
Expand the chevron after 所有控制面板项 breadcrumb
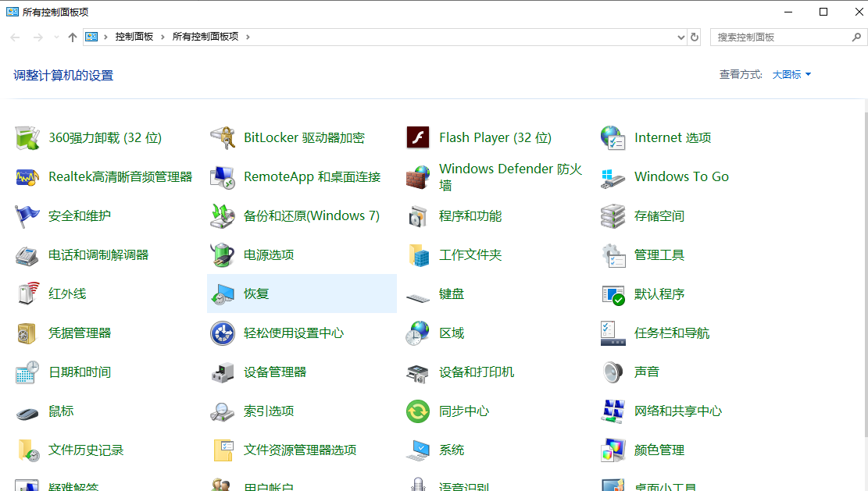click(248, 37)
